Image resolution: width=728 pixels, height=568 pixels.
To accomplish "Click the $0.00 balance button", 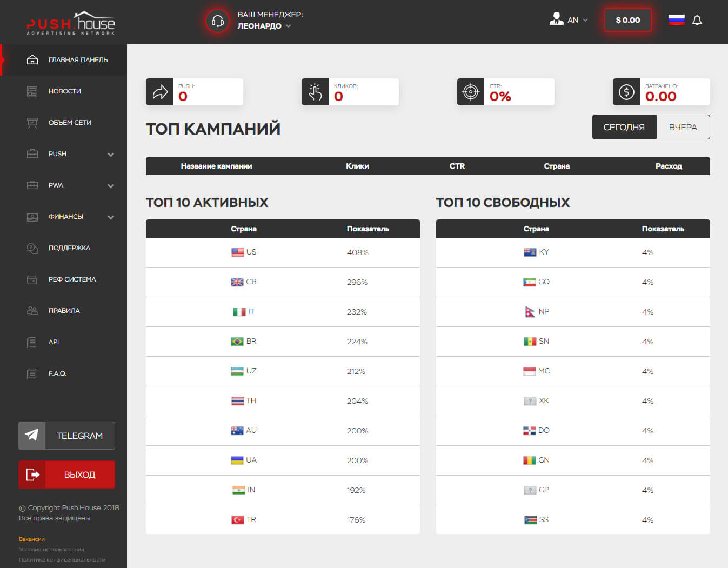I will [627, 20].
